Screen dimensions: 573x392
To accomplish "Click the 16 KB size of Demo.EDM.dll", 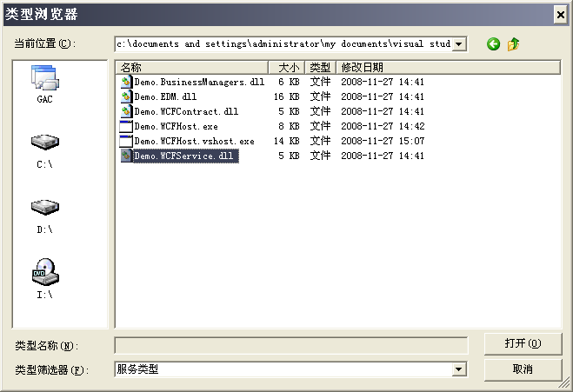I will pyautogui.click(x=287, y=96).
